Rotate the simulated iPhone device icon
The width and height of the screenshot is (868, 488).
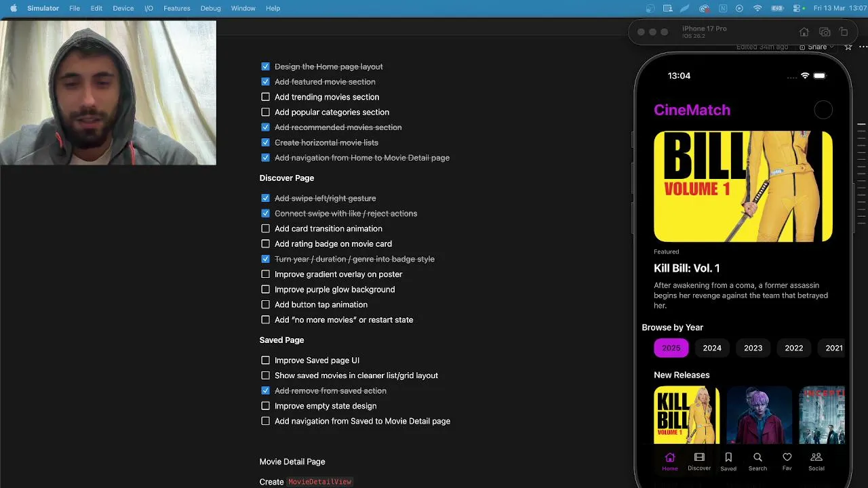pyautogui.click(x=844, y=32)
